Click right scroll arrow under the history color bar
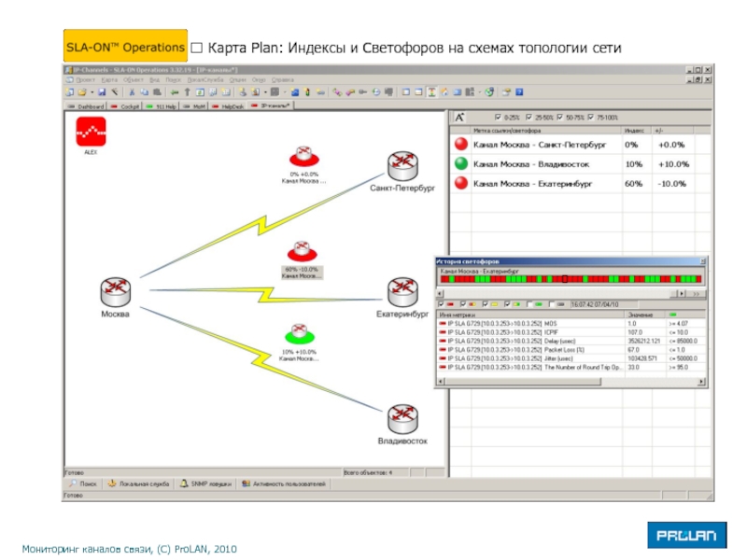This screenshot has width=747, height=560. [x=683, y=294]
